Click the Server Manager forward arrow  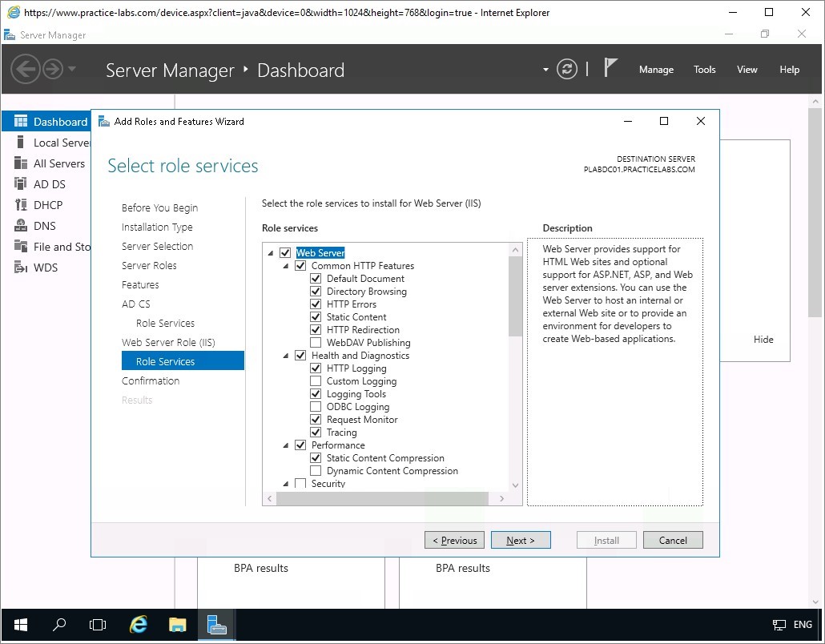53,69
